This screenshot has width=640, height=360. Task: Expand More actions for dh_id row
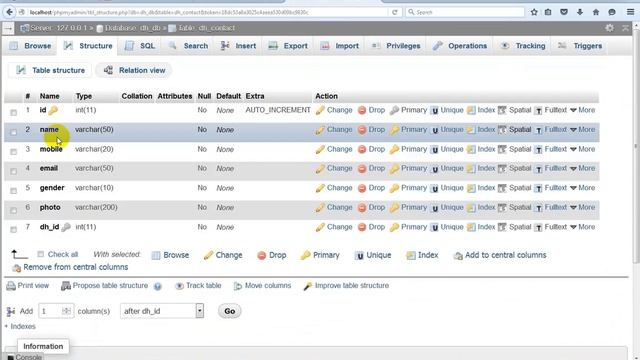click(582, 227)
